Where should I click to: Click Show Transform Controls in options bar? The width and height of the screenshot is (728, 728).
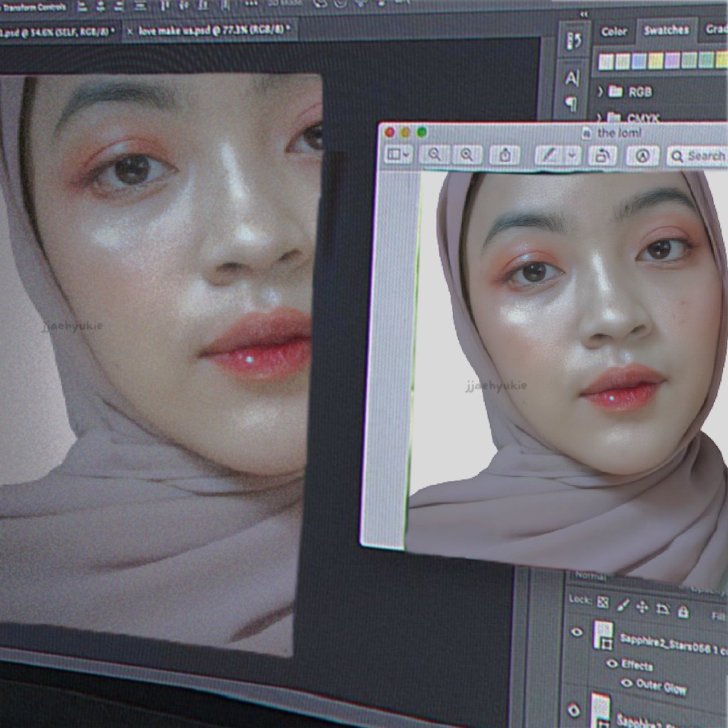[x=33, y=6]
